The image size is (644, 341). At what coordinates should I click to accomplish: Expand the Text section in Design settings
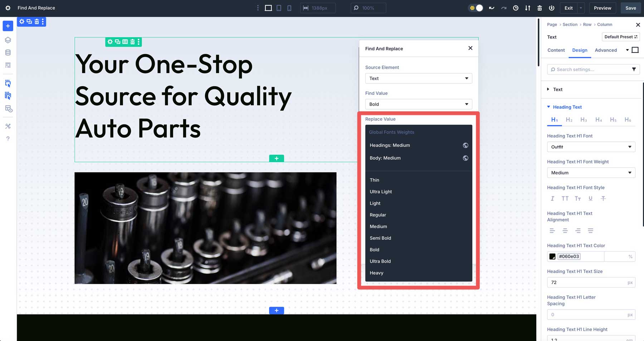[x=557, y=89]
